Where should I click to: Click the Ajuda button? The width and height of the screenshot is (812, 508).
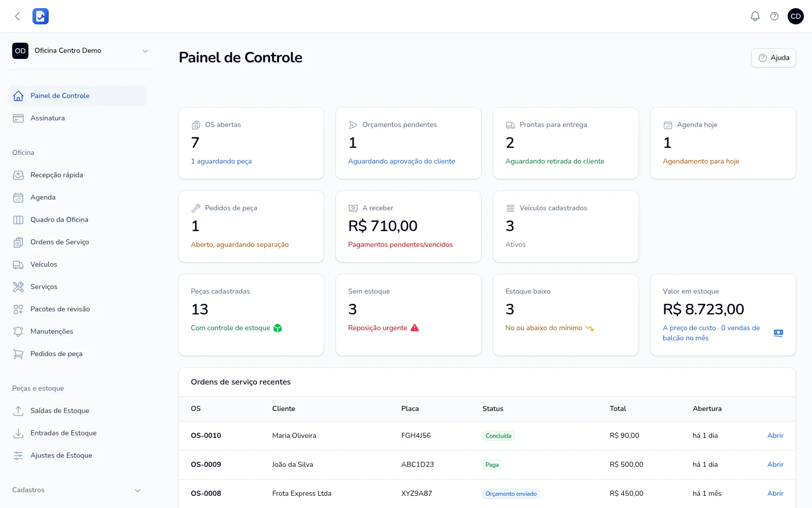coord(773,58)
